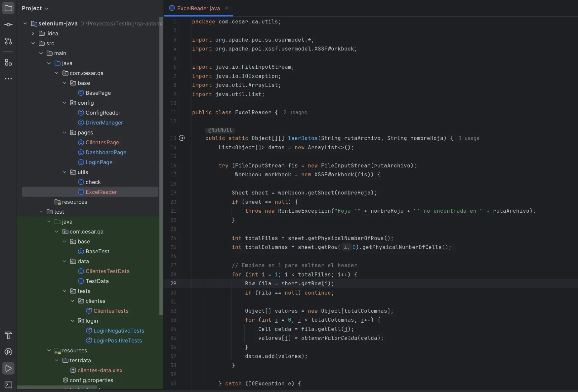This screenshot has width=578, height=392.
Task: Toggle the Project tool window
Action: tap(8, 8)
